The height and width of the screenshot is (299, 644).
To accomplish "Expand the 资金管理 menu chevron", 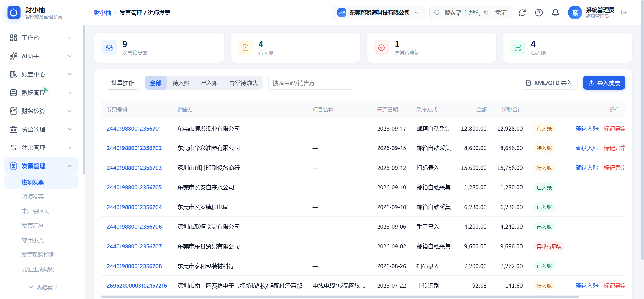I will coord(70,129).
